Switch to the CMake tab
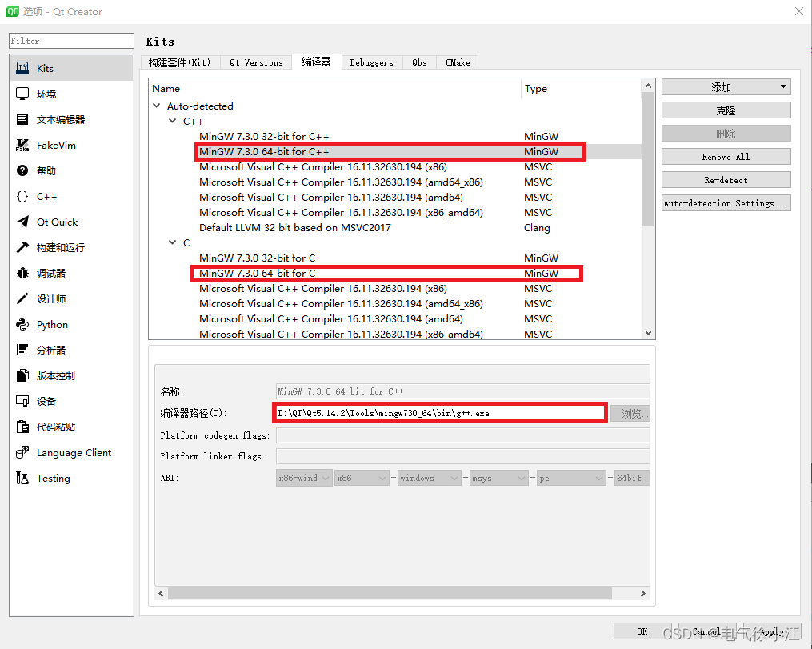812x649 pixels. (457, 62)
